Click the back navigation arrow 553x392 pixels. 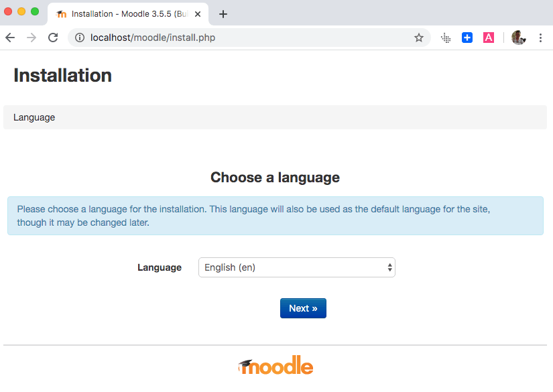pyautogui.click(x=10, y=38)
